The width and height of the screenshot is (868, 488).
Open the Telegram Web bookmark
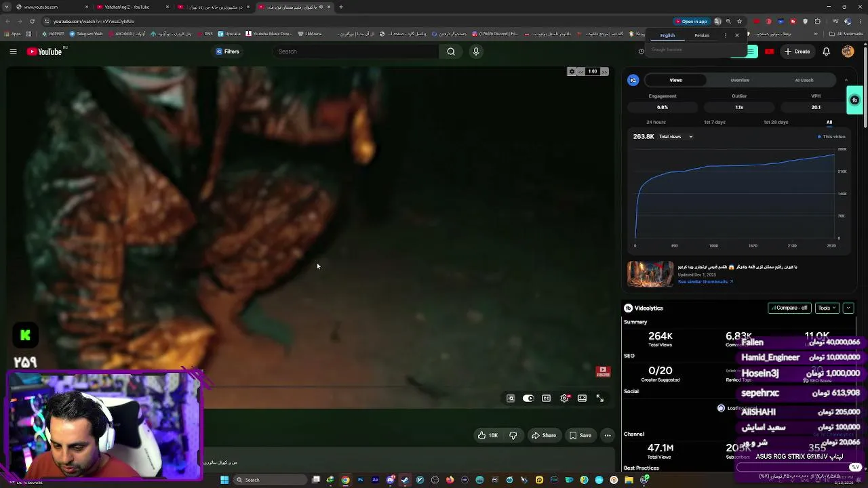[85, 34]
